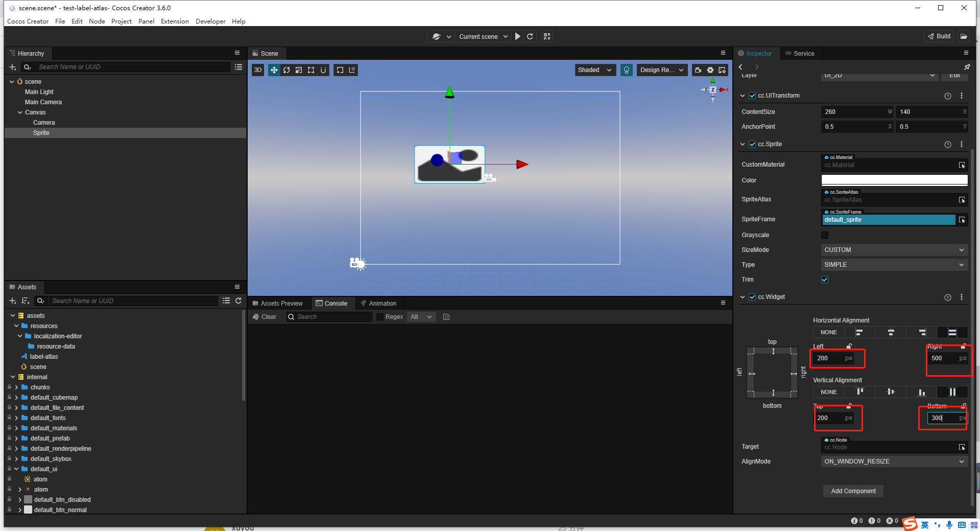The width and height of the screenshot is (980, 531).
Task: Open the Current scene dropdown
Action: (x=483, y=36)
